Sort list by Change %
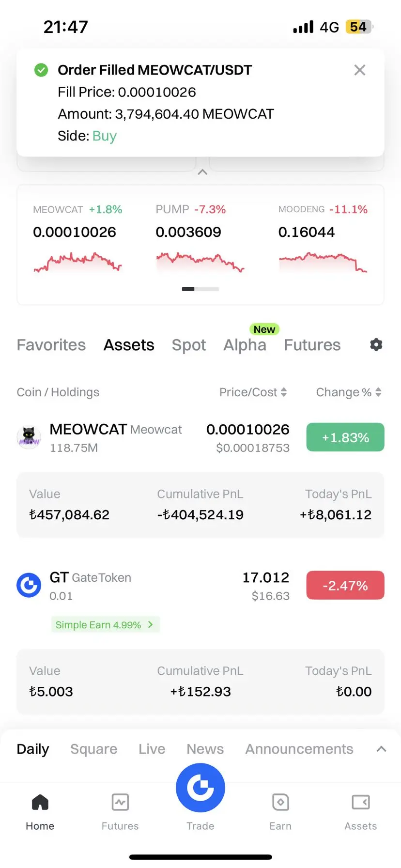Screen dimensions: 401x868 tap(349, 392)
